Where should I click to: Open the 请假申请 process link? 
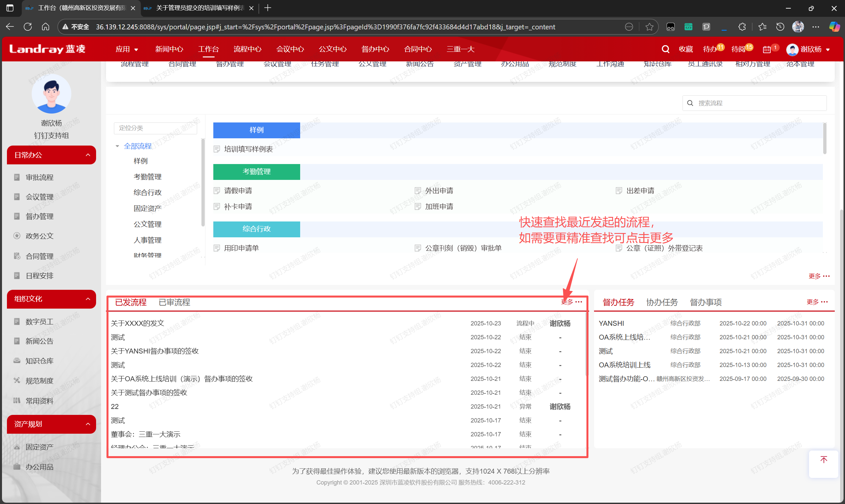pos(238,190)
